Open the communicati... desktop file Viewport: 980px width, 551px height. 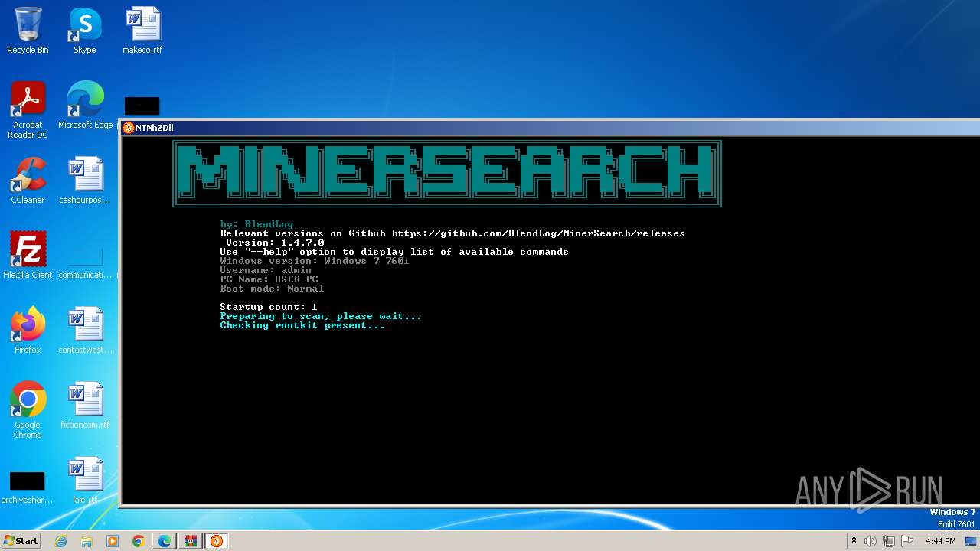85,260
